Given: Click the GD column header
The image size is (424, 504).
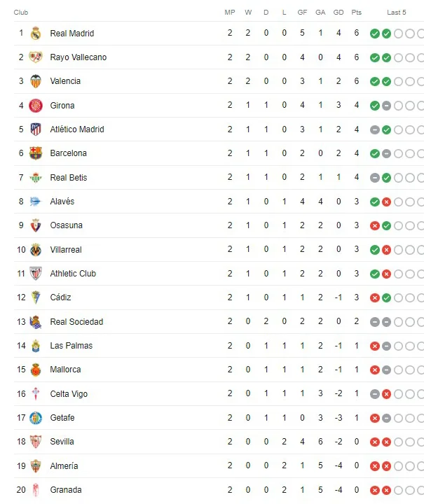Looking at the screenshot, I should pos(338,12).
